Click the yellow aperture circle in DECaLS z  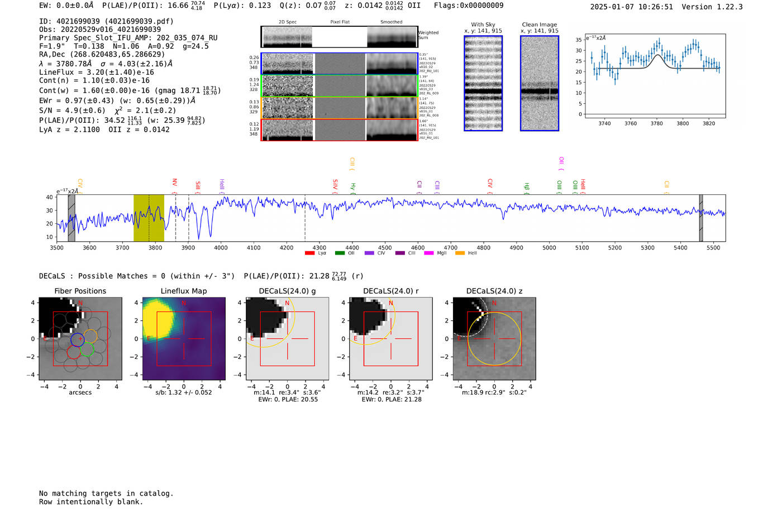click(x=494, y=339)
